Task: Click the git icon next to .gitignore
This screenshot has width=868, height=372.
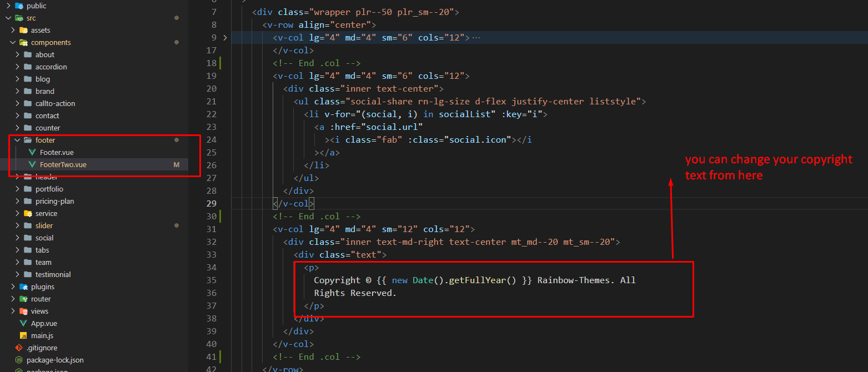Action: point(19,348)
